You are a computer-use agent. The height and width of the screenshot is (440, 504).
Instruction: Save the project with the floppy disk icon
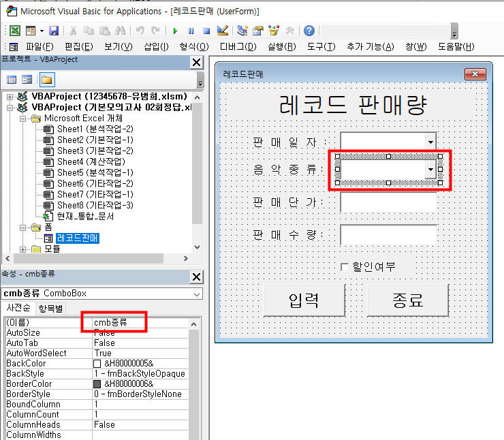coord(54,31)
